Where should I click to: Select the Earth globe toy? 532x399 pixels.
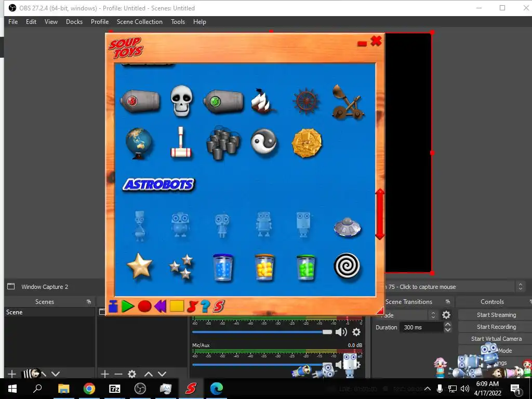tap(139, 143)
